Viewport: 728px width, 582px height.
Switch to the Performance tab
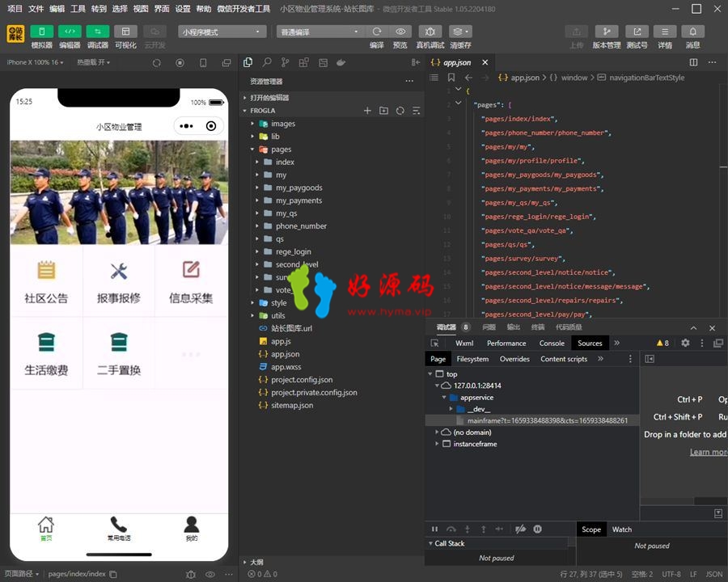coord(506,343)
